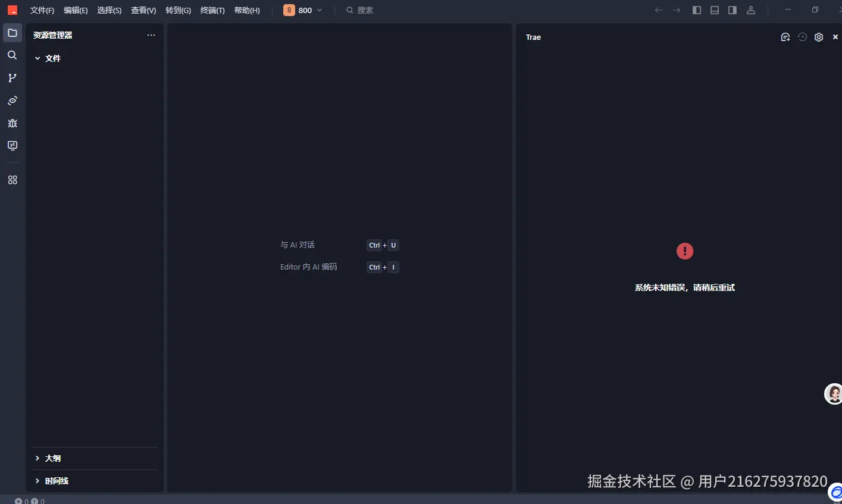Screen dimensions: 842x504
Task: Click the 搜索 search box
Action: tap(365, 10)
